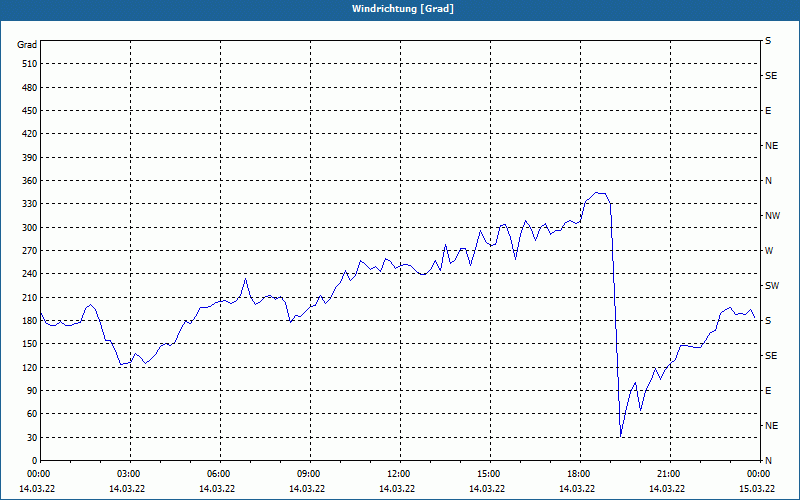Click the SW compass label on the right axis
This screenshot has width=800, height=500.
[772, 286]
